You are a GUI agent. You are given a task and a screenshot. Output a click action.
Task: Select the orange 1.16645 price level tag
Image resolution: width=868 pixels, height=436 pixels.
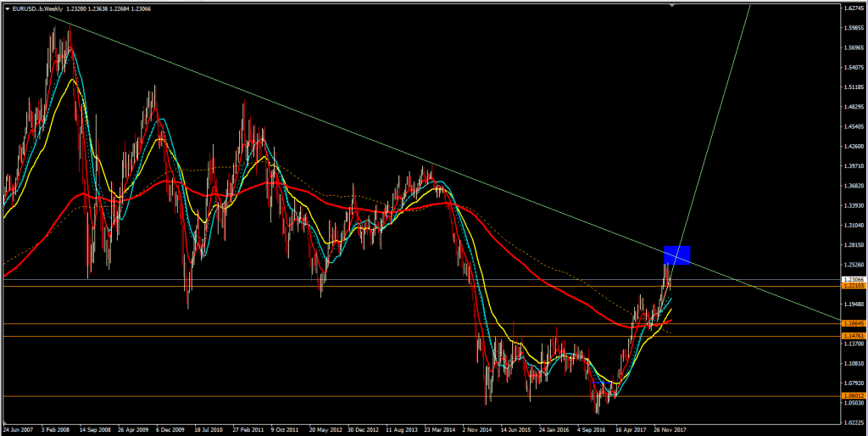(852, 323)
